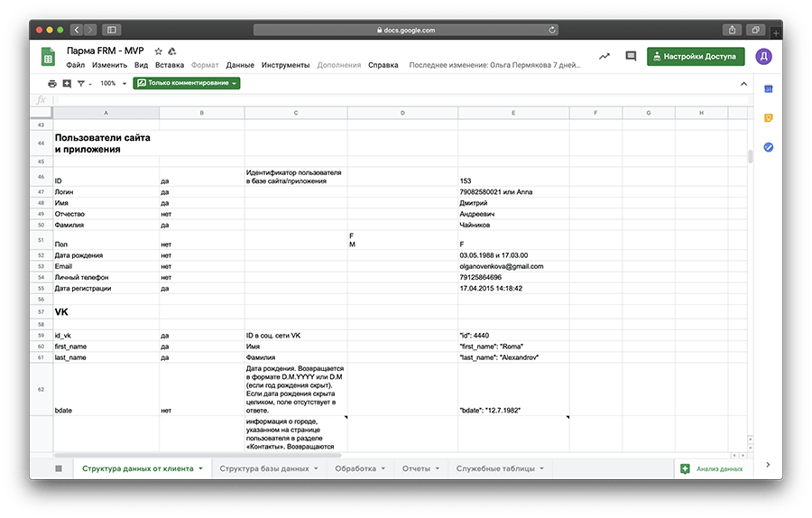
Task: Click cell containing olganovenkova@gmail.com
Action: pos(502,266)
